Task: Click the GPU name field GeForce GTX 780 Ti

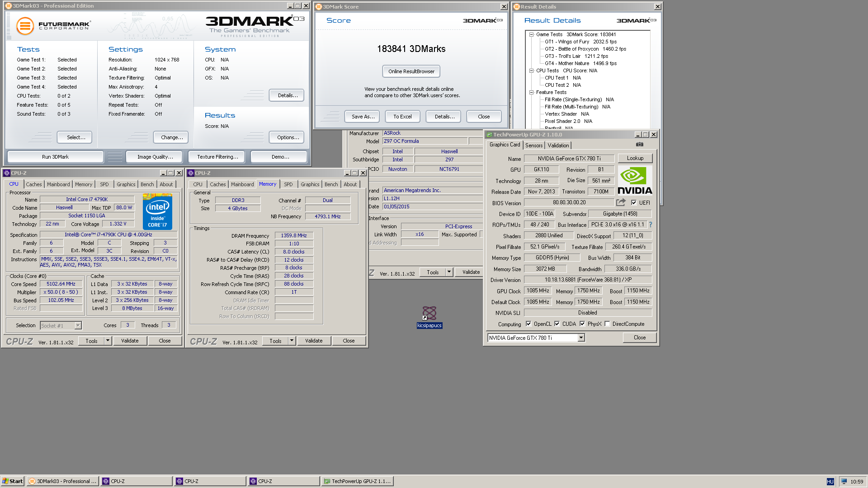Action: [x=569, y=159]
